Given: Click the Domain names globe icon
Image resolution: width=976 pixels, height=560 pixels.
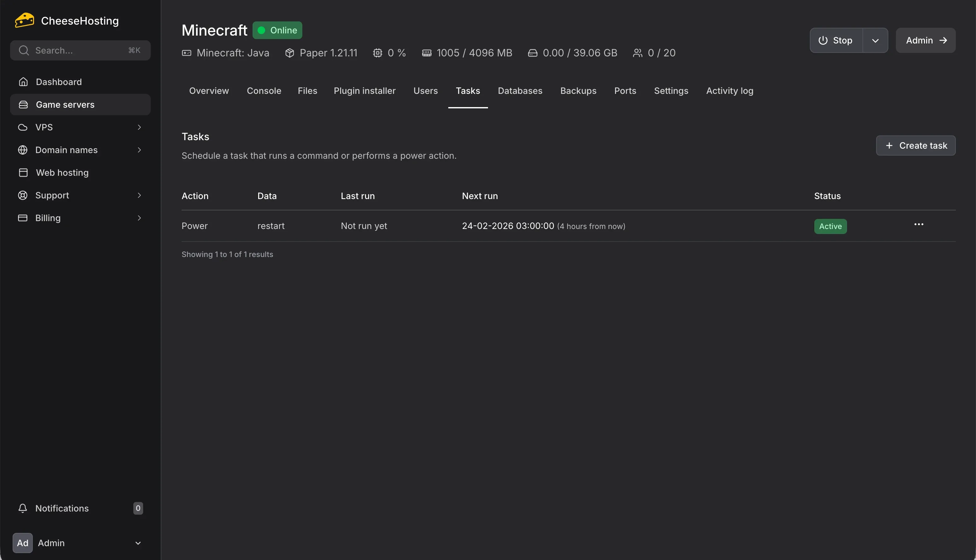Looking at the screenshot, I should click(x=23, y=150).
